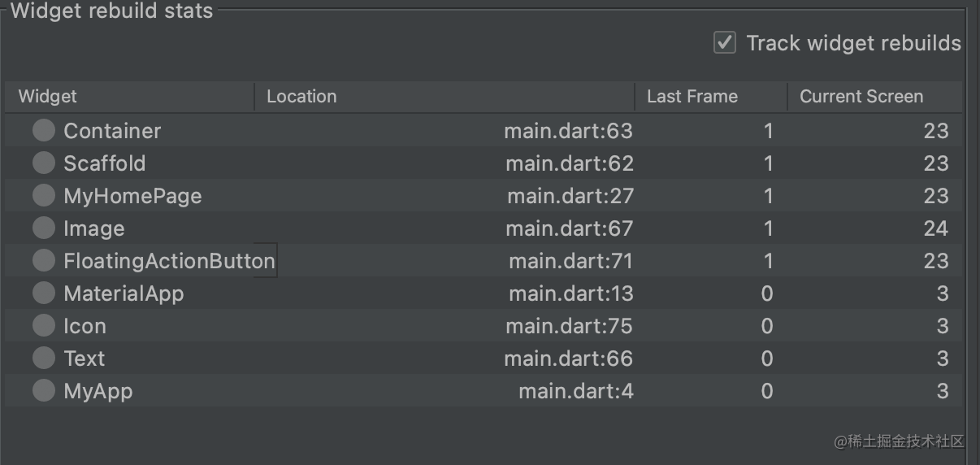Click the gray circle icon beside Container
This screenshot has height=465, width=980.
pyautogui.click(x=44, y=130)
